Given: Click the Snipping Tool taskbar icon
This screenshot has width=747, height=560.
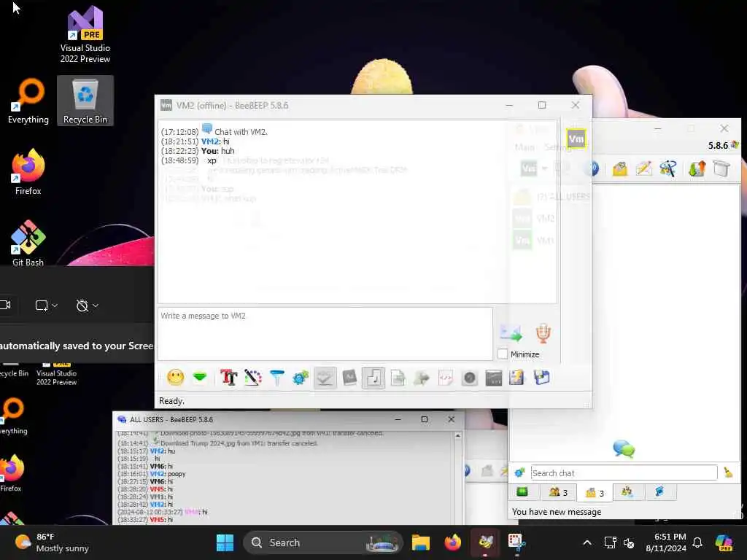Looking at the screenshot, I should [517, 542].
